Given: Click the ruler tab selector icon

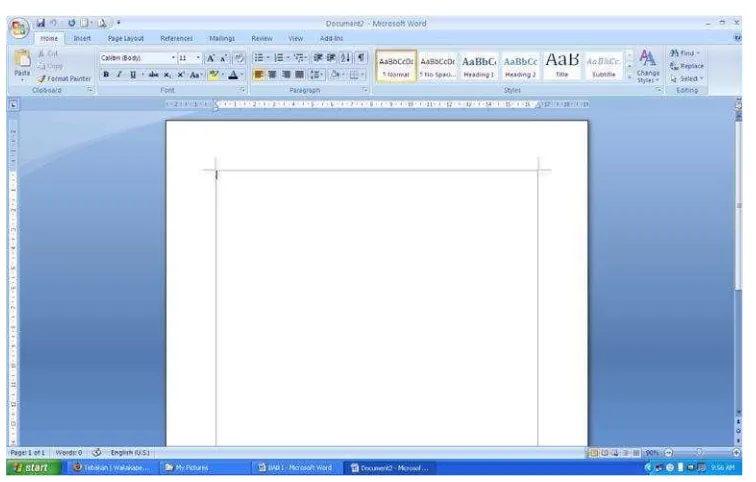Looking at the screenshot, I should [x=14, y=104].
